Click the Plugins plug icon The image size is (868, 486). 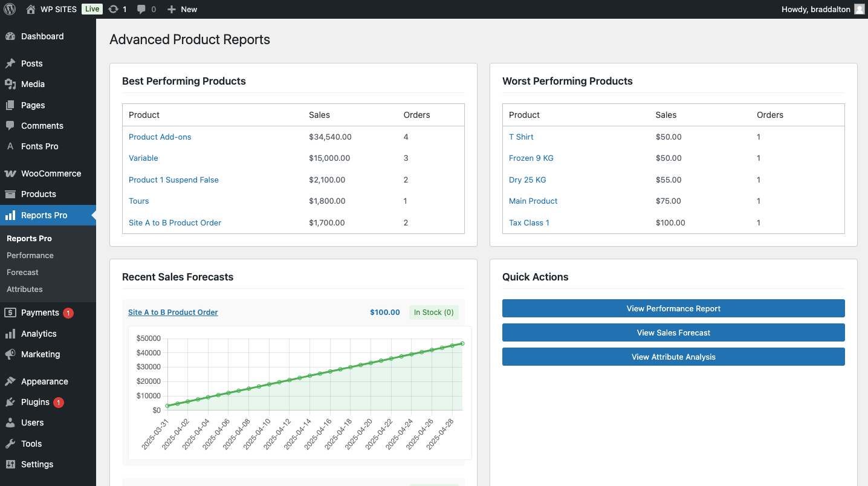tap(10, 402)
